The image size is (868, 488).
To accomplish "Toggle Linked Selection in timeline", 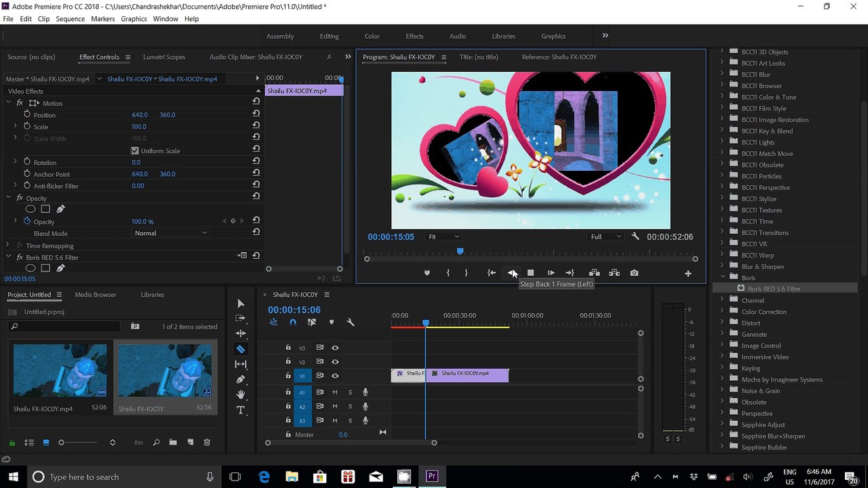I will [x=312, y=323].
